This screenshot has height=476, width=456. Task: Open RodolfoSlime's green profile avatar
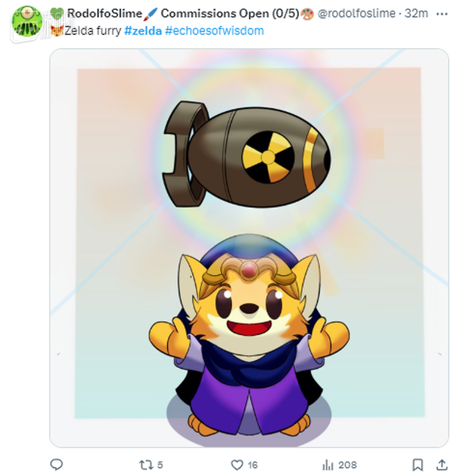click(27, 21)
